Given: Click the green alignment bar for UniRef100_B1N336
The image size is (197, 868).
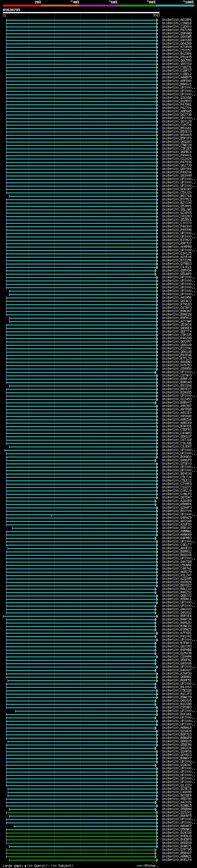Looking at the screenshot, I should [82, 833].
